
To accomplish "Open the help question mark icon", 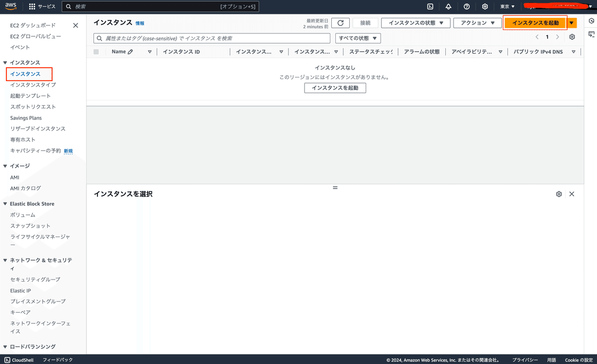I will click(x=467, y=6).
